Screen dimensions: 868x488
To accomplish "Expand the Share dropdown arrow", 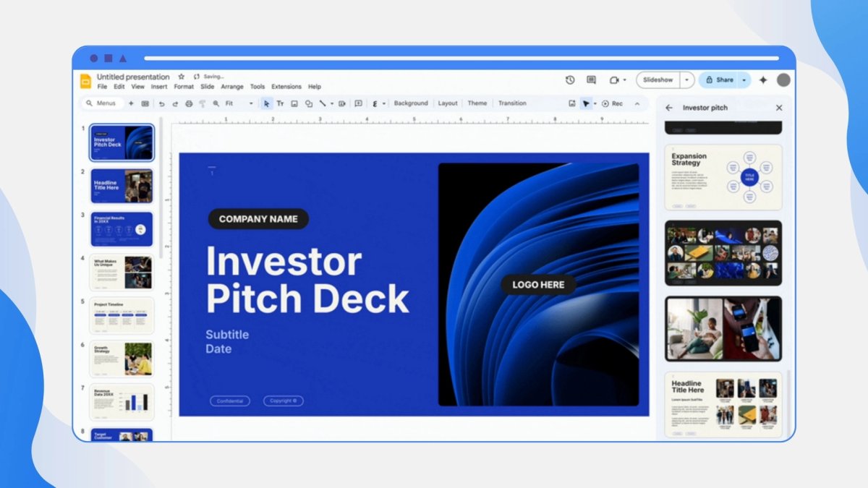I will pos(744,80).
